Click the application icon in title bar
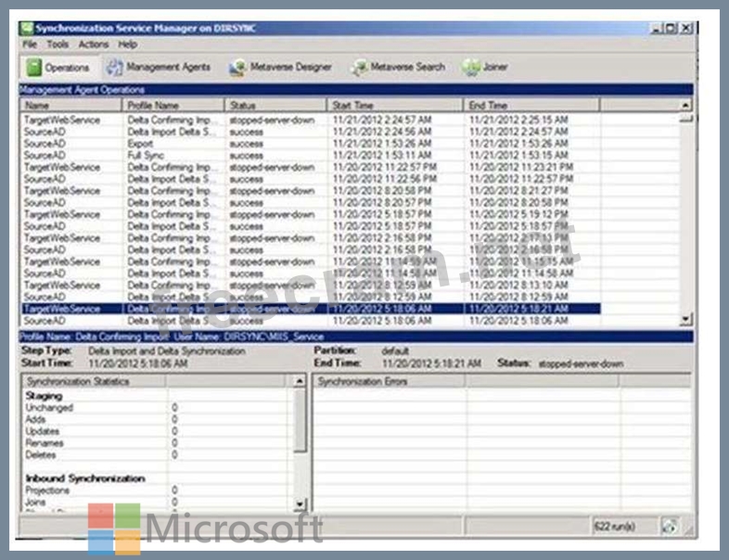Viewport: 729px width, 560px height. (x=27, y=29)
